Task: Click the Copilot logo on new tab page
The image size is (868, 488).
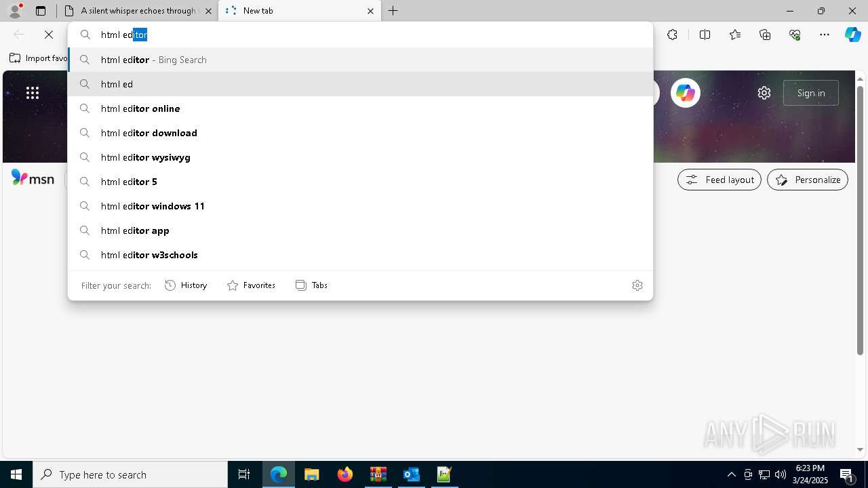Action: (x=686, y=93)
